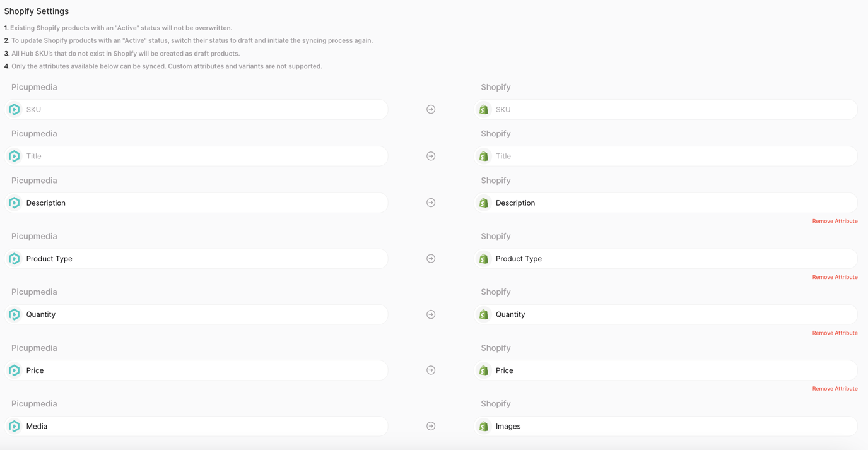
Task: Click the Picupmedia icon beside Description
Action: (x=14, y=203)
